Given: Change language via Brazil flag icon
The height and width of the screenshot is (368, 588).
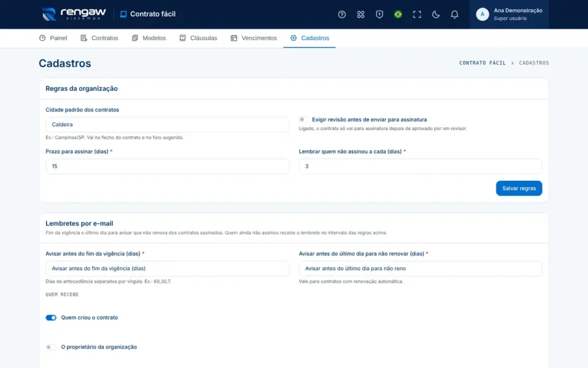Looking at the screenshot, I should pyautogui.click(x=398, y=14).
